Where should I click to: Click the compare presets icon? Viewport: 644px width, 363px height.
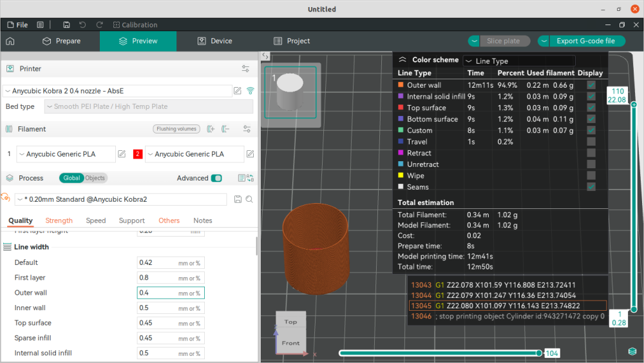[250, 178]
